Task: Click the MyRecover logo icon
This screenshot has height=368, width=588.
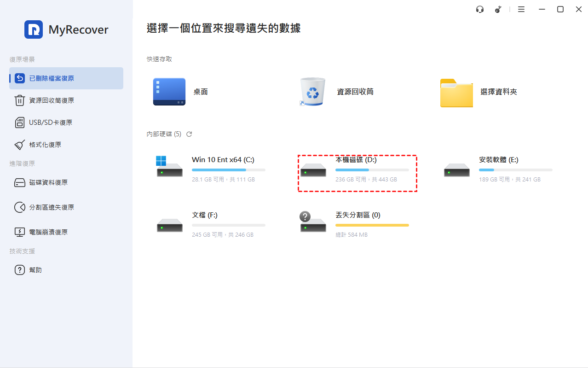Action: coord(34,29)
